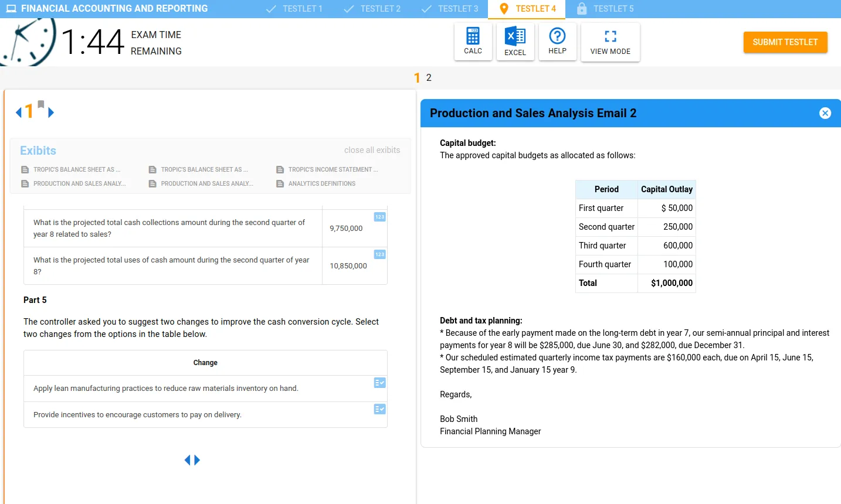Open the Analytics Definitions exhibit
841x504 pixels.
point(316,183)
